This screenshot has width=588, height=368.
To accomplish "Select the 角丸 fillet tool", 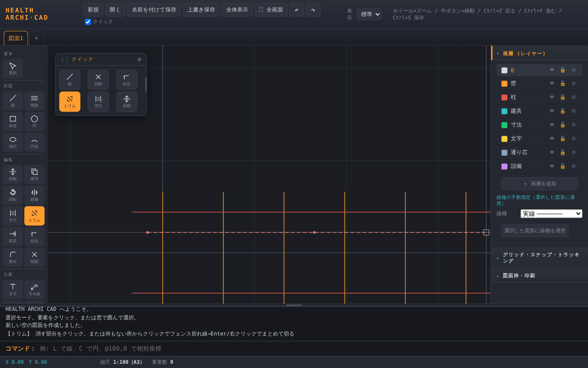I will tap(13, 257).
